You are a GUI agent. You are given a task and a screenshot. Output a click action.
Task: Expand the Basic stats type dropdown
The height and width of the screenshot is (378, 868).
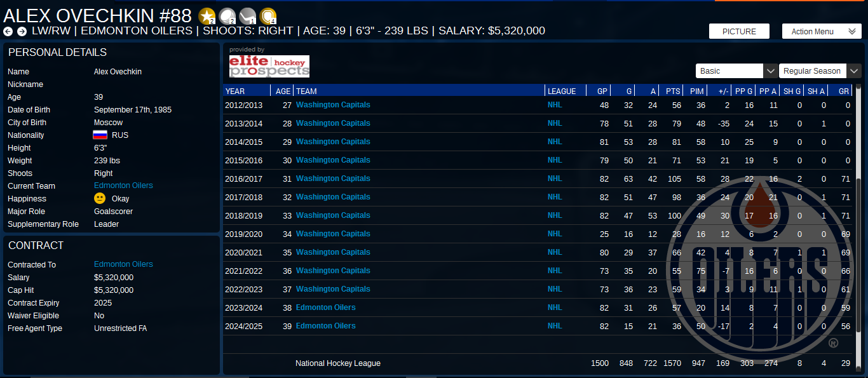coord(736,71)
